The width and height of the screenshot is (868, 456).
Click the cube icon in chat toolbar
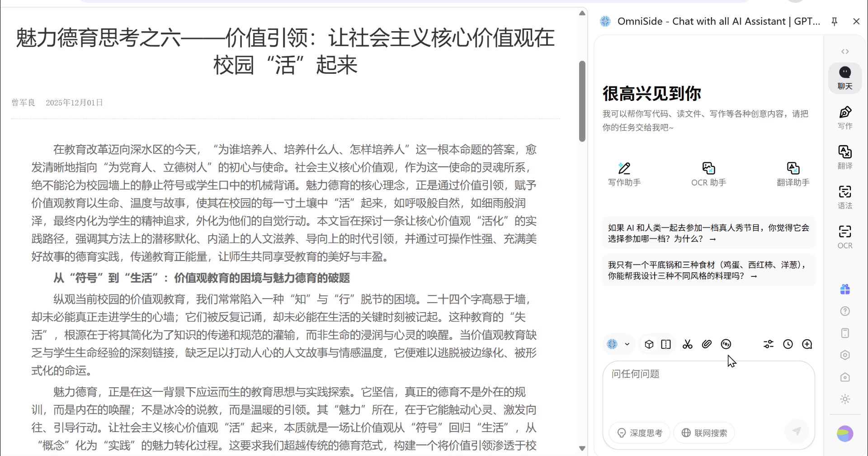649,344
